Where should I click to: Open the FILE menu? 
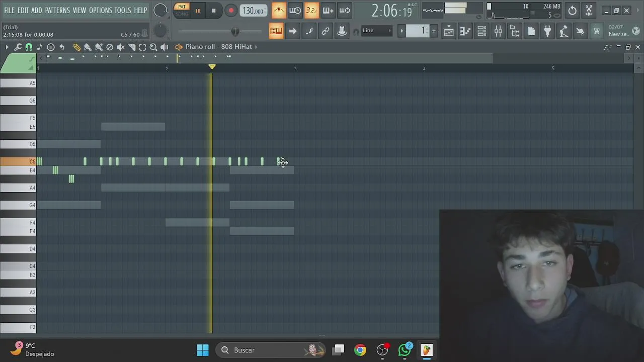[9, 10]
